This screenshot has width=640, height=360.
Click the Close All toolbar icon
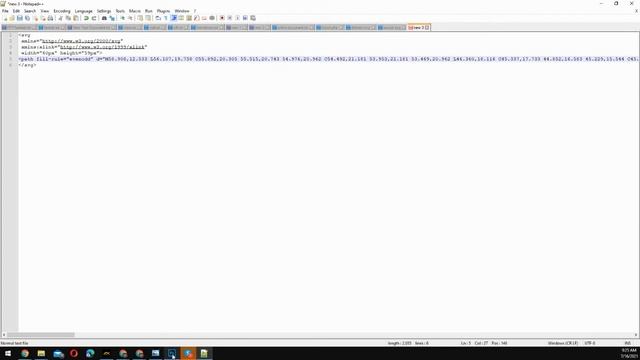pyautogui.click(x=44, y=18)
